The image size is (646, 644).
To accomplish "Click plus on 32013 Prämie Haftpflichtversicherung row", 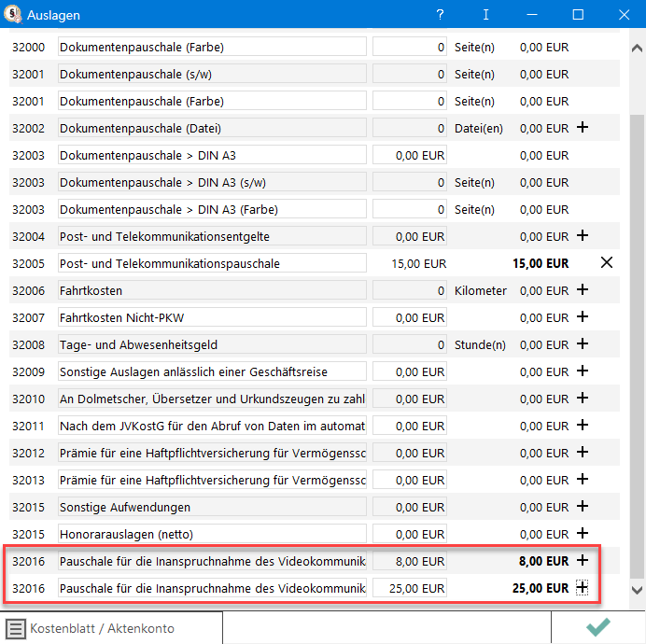I will point(583,479).
